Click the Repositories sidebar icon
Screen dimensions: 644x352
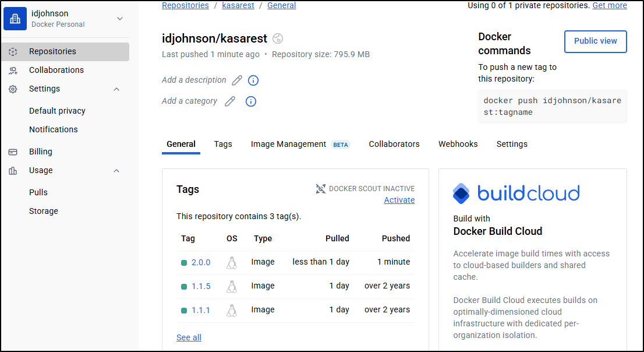13,51
